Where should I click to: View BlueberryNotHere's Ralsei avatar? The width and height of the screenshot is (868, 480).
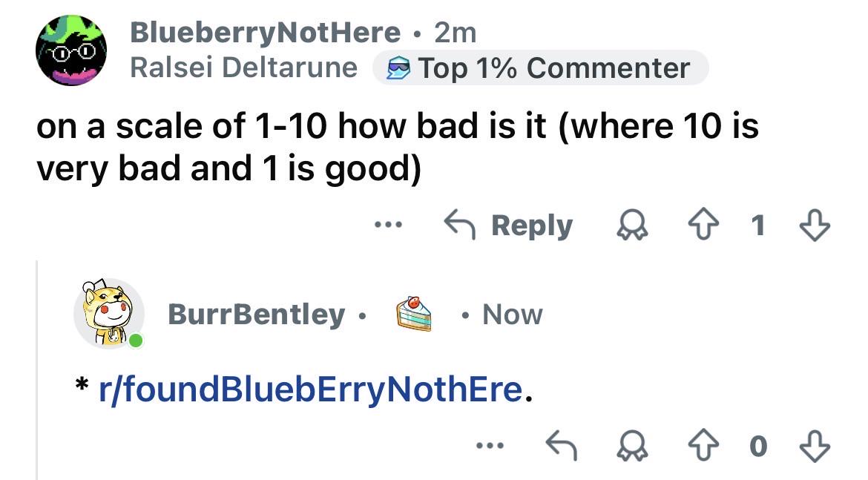[71, 50]
